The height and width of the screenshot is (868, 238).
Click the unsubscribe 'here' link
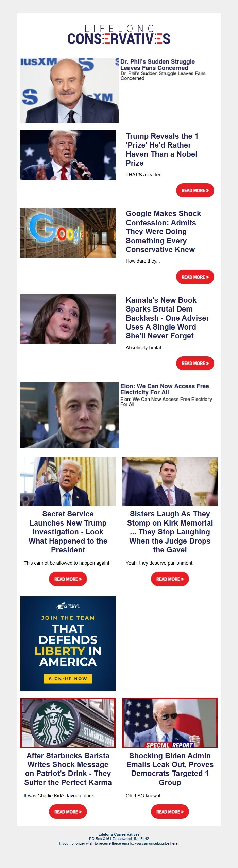tap(174, 843)
